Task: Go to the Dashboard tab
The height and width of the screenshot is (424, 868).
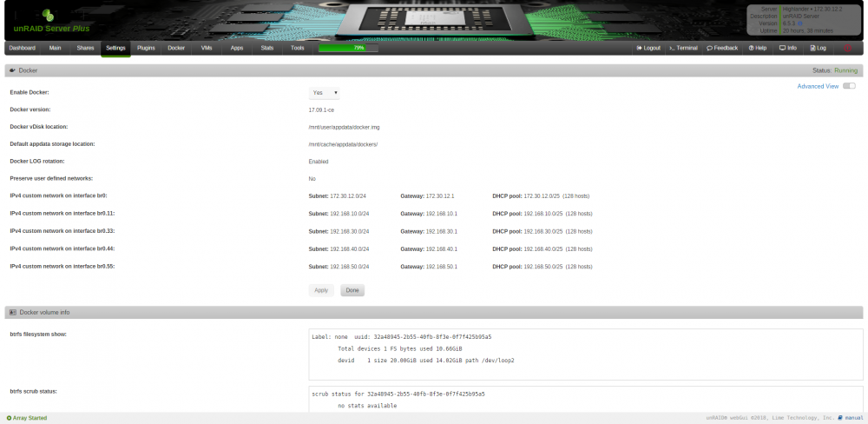Action: click(x=23, y=48)
